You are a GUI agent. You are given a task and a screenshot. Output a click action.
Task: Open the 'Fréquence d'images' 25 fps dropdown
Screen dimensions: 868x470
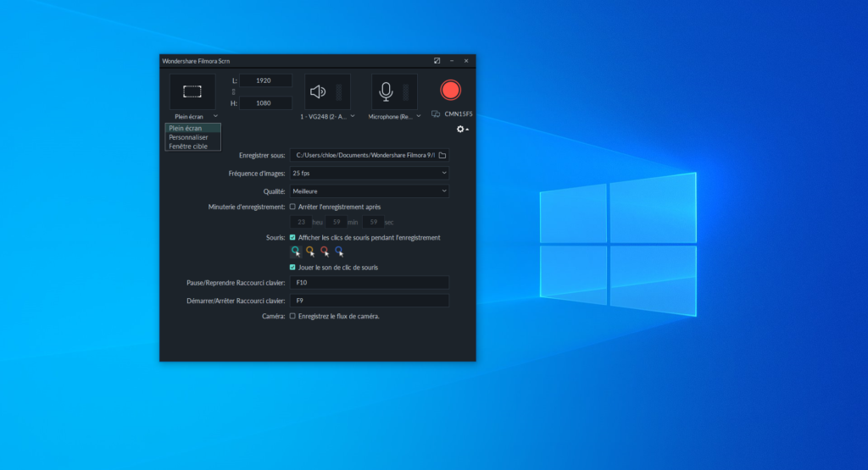point(370,173)
